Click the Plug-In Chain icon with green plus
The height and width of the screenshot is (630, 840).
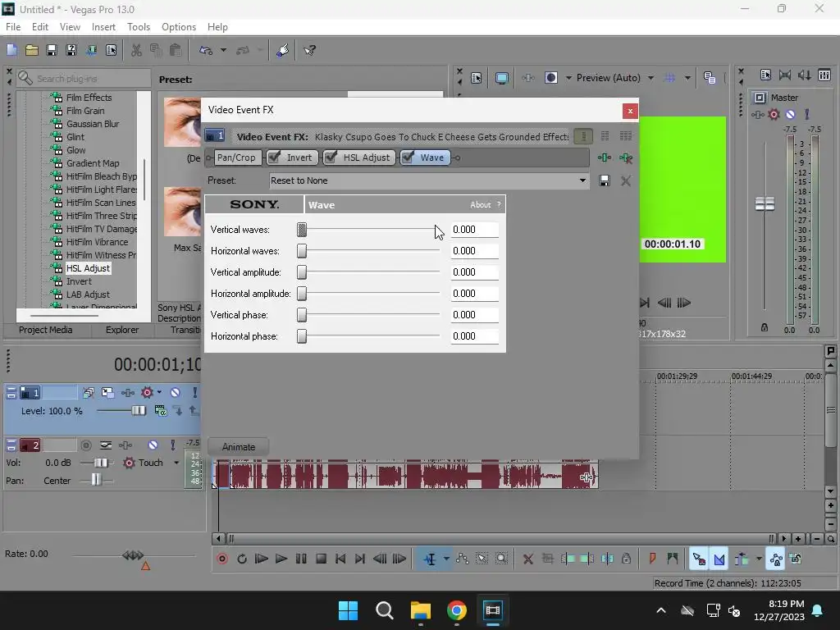coord(605,157)
